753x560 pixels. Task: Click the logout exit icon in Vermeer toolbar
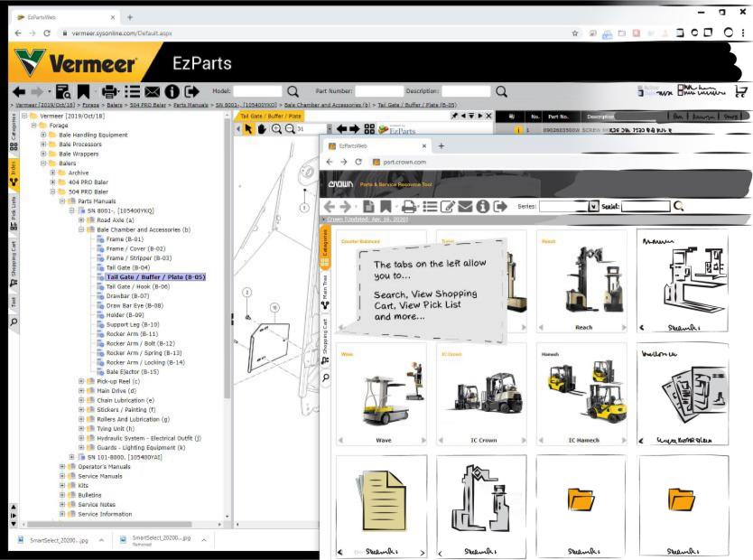(x=191, y=91)
